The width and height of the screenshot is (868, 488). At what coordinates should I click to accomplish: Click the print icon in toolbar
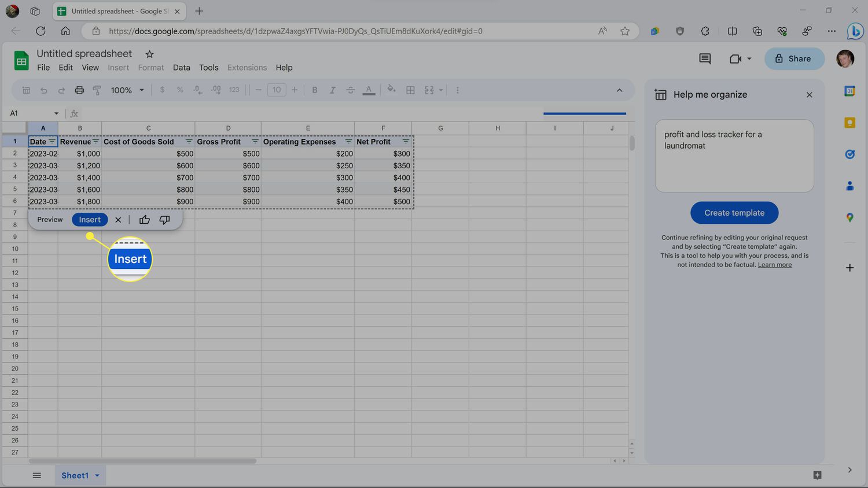coord(79,90)
